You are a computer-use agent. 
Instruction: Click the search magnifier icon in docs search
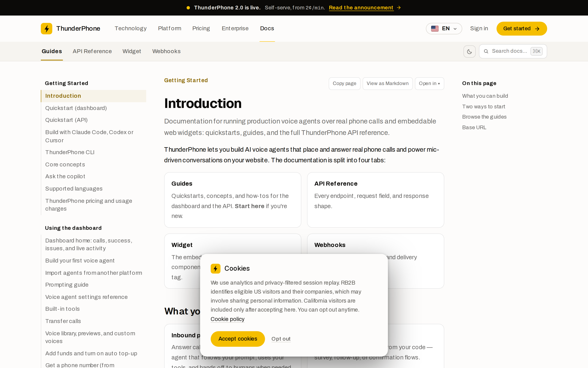486,51
